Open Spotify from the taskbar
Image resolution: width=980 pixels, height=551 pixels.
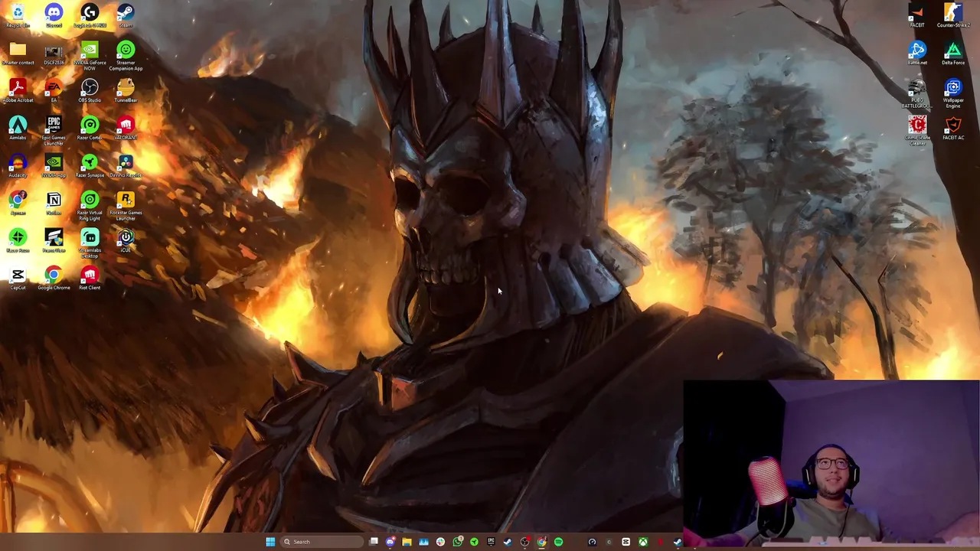point(558,542)
